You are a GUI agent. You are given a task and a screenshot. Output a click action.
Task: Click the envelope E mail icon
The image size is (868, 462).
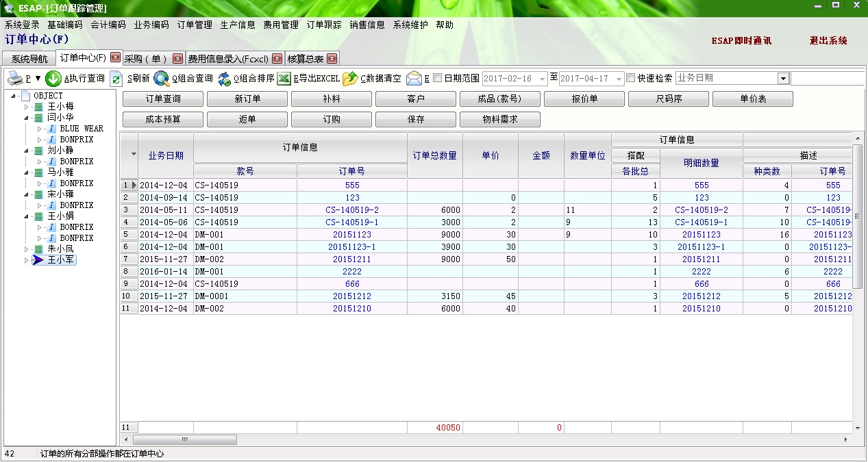(x=414, y=79)
